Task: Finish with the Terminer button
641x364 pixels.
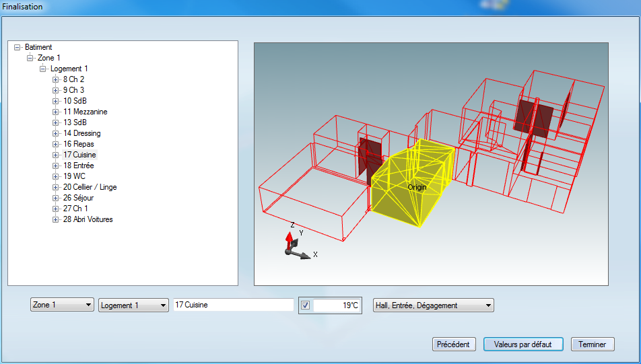Action: point(593,344)
